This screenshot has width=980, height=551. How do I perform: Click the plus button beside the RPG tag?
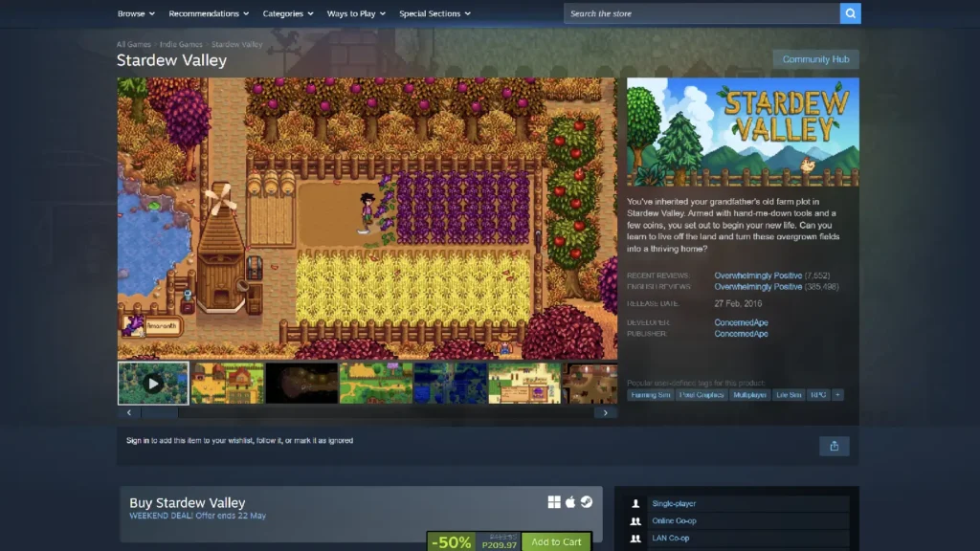(x=837, y=395)
